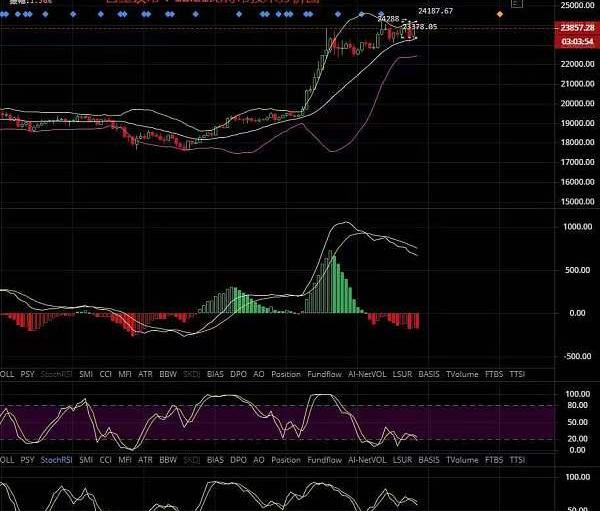The image size is (600, 511).
Task: Switch to StochRSI tab below the MACD histogram
Action: point(56,373)
